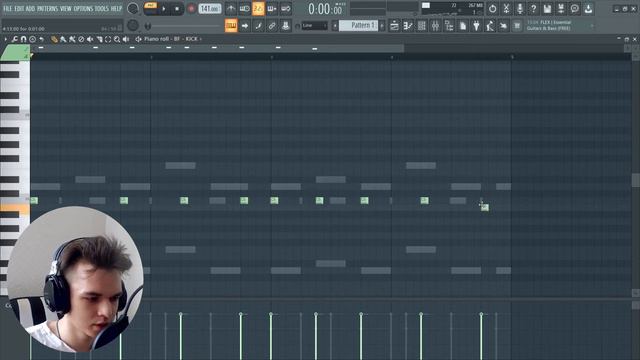Toggle the metronome

(231, 9)
